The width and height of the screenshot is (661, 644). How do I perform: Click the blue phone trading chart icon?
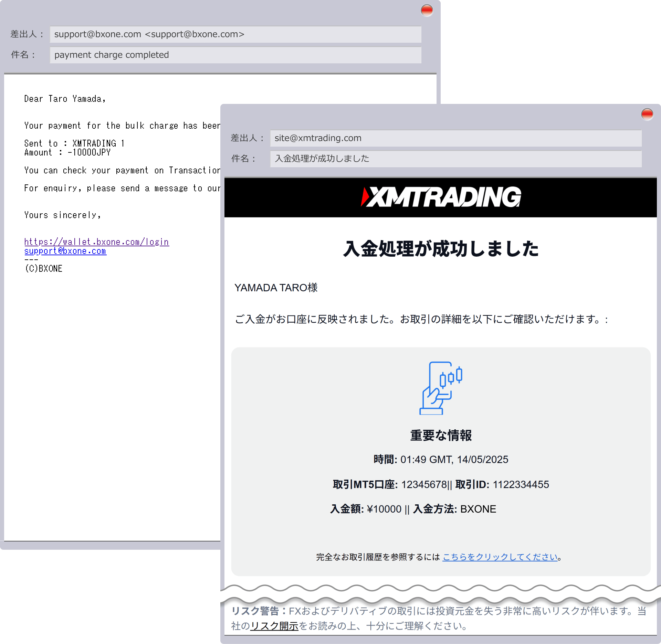pyautogui.click(x=441, y=388)
